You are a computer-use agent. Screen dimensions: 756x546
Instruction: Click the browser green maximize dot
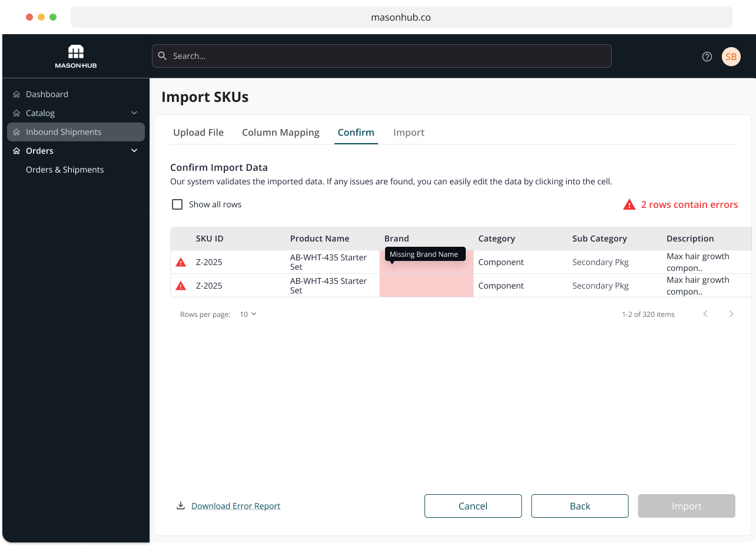[x=53, y=17]
